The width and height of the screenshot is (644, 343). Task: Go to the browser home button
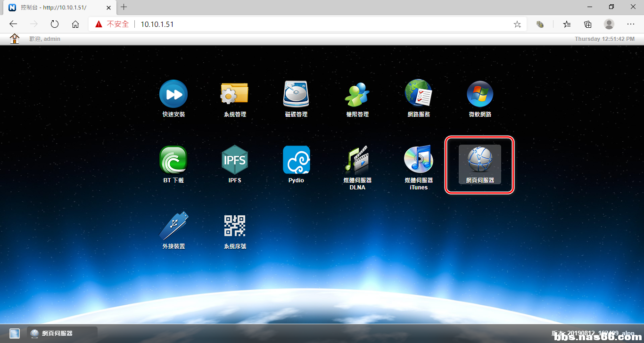(75, 24)
